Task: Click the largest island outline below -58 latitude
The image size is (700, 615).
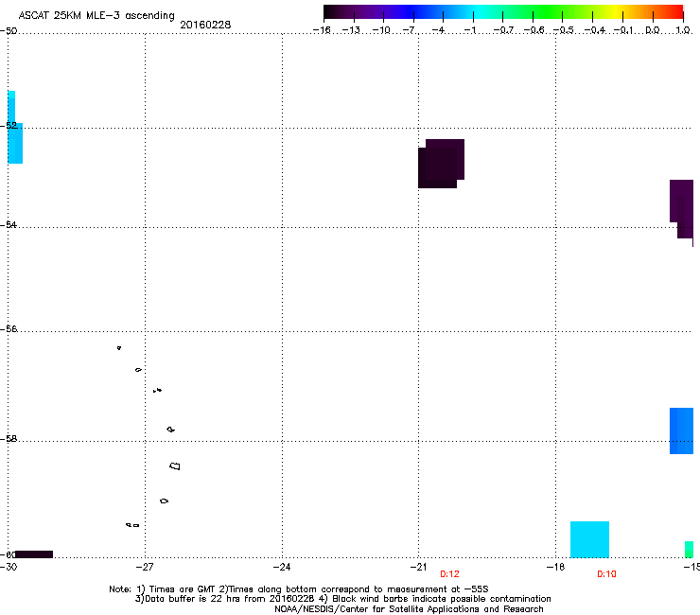Action: pos(175,466)
